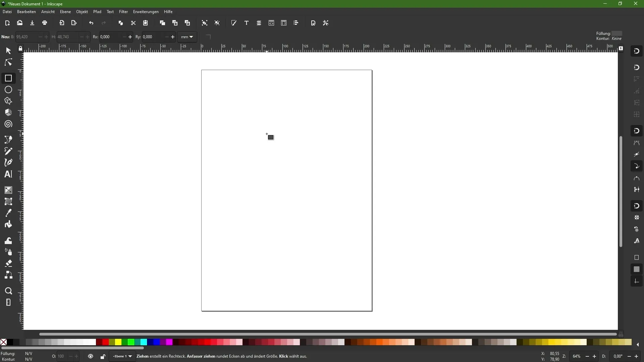Select the Node editing tool

(8, 63)
